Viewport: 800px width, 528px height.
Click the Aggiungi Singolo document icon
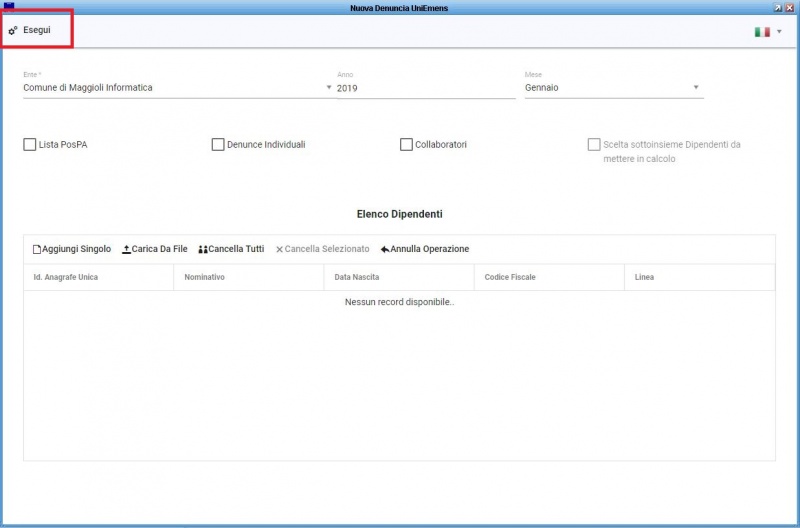[x=37, y=249]
